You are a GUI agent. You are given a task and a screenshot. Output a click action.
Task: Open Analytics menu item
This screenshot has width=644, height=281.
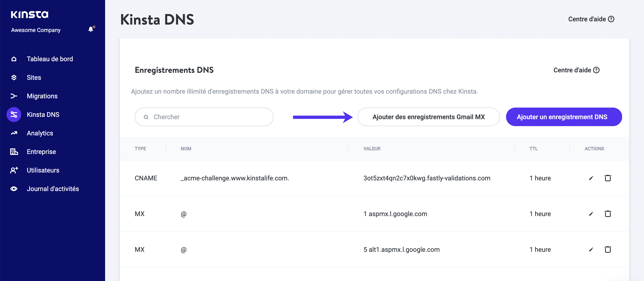pos(40,133)
